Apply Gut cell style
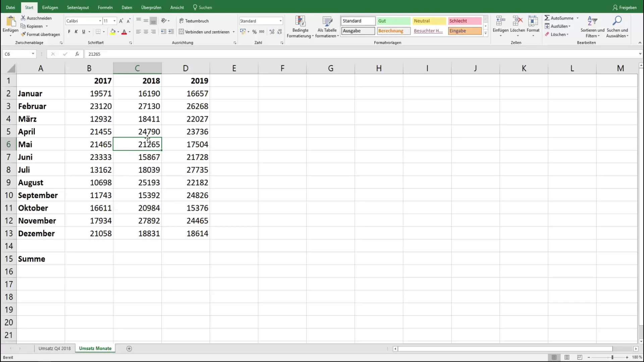Image resolution: width=644 pixels, height=362 pixels. pyautogui.click(x=393, y=21)
